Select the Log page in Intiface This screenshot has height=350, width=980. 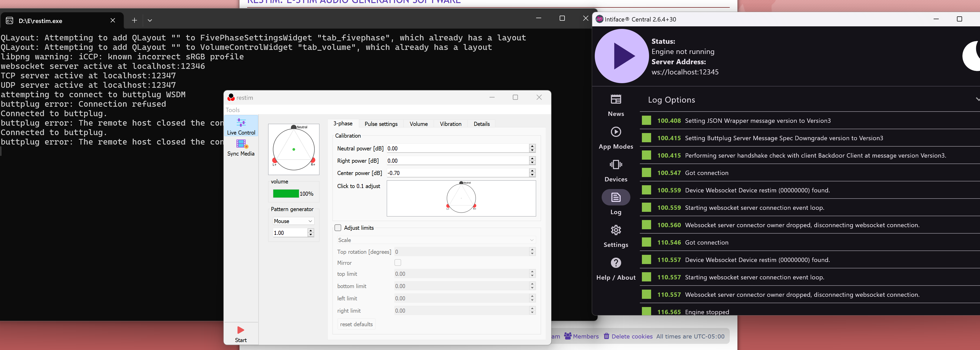[x=616, y=203]
